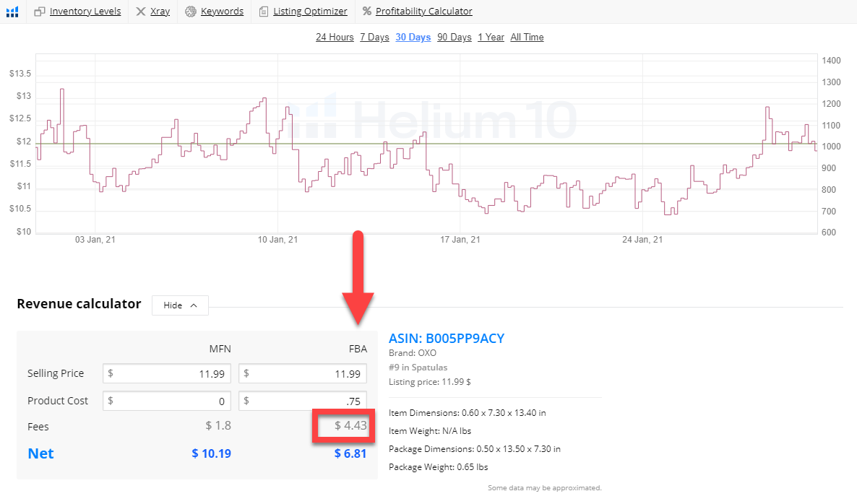Click MFN Product Cost input

pyautogui.click(x=167, y=401)
